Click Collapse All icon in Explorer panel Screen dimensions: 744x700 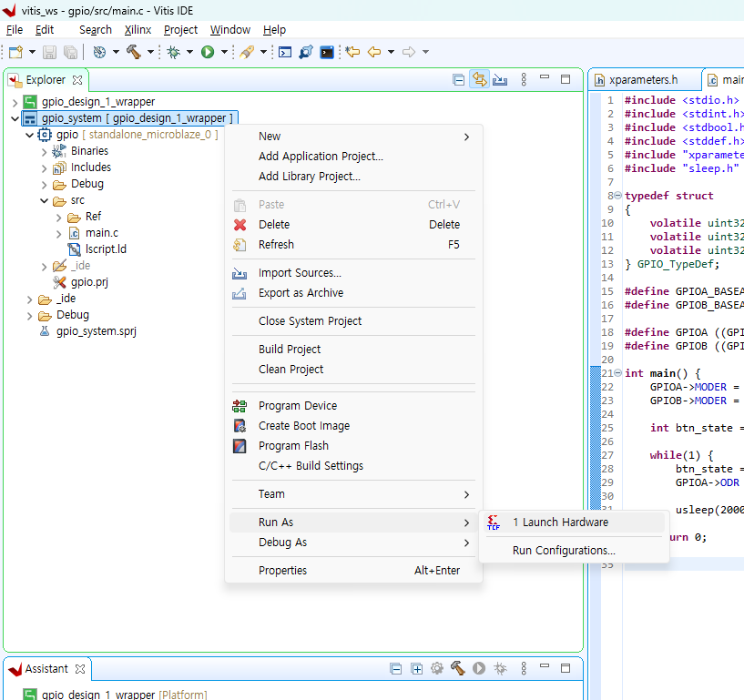tap(459, 80)
